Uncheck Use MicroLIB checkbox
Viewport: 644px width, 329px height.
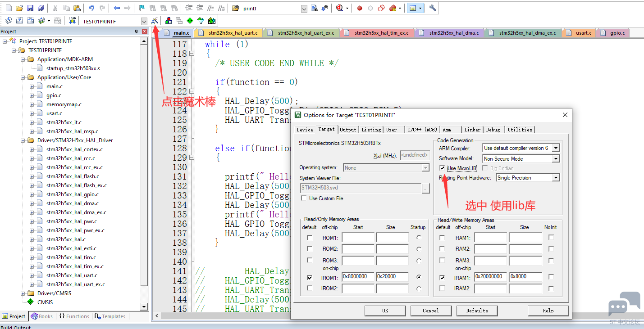pos(442,168)
